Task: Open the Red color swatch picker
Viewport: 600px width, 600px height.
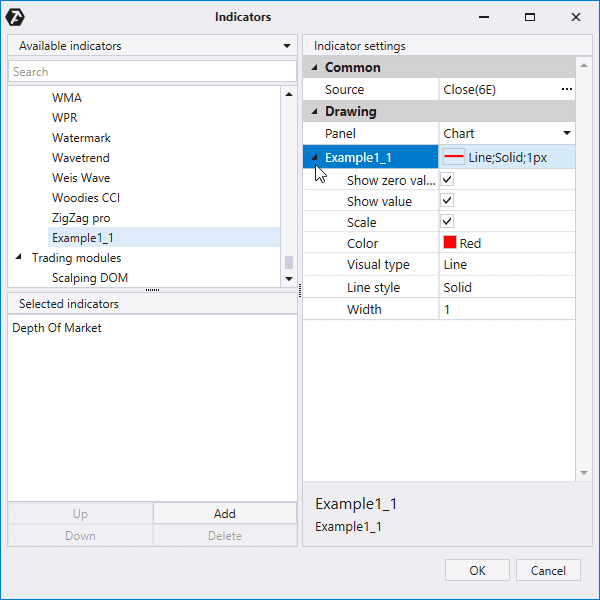Action: pyautogui.click(x=450, y=243)
